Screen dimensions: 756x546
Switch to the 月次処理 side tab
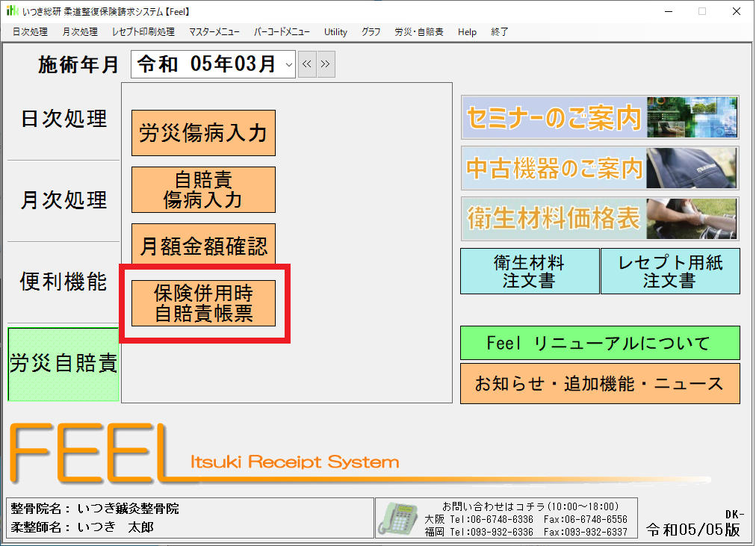63,200
